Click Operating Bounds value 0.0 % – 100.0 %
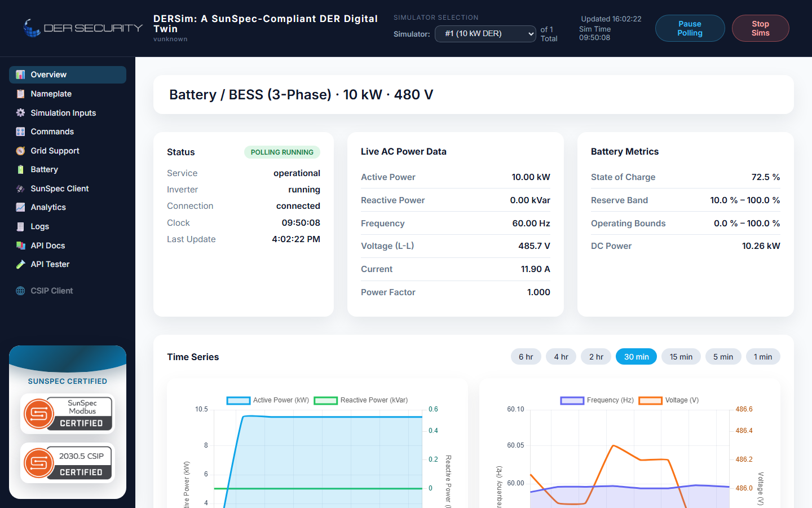The width and height of the screenshot is (812, 508). tap(747, 224)
